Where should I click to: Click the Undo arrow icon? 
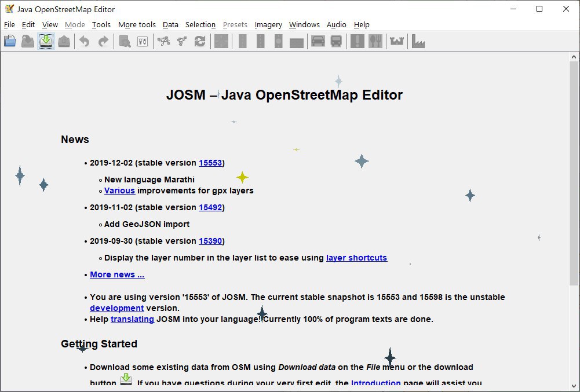(85, 41)
